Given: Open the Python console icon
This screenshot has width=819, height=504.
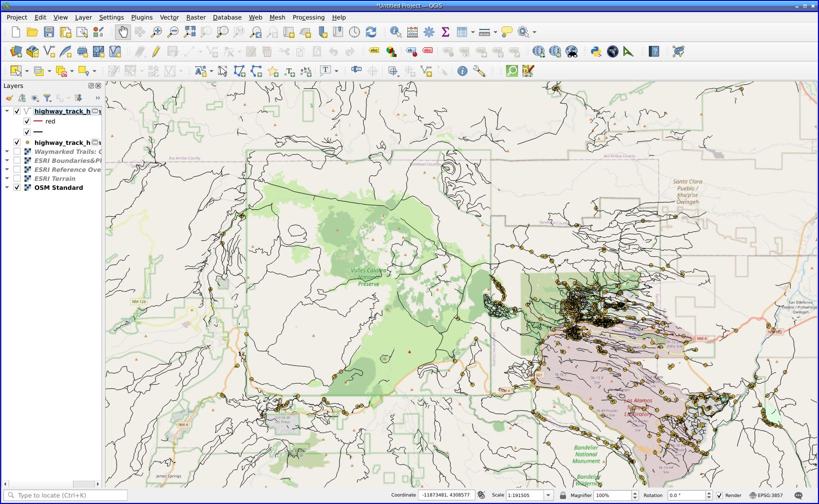Looking at the screenshot, I should coord(596,51).
